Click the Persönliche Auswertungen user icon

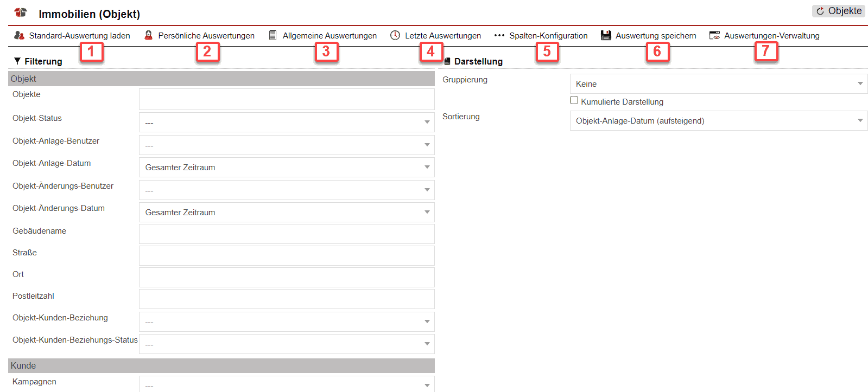click(148, 35)
